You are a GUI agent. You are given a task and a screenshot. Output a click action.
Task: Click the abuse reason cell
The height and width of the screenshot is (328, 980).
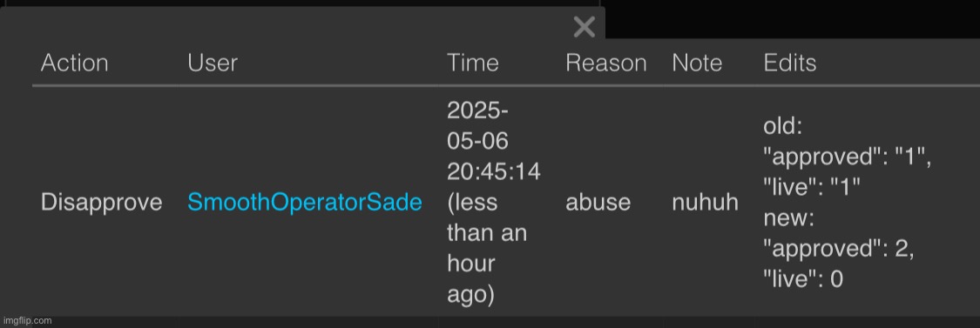[598, 203]
